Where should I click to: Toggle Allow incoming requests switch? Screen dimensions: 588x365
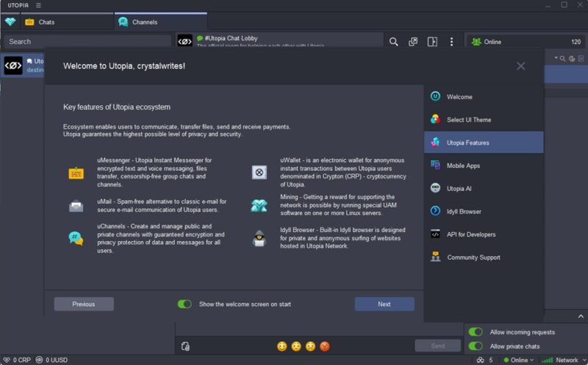pos(476,332)
